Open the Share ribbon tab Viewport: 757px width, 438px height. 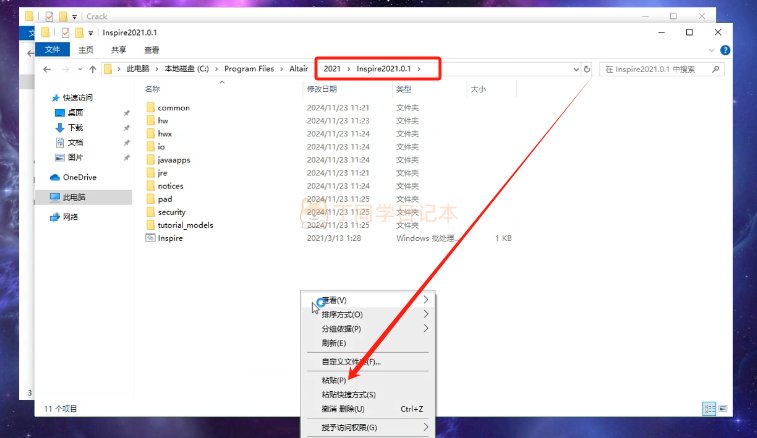click(118, 50)
